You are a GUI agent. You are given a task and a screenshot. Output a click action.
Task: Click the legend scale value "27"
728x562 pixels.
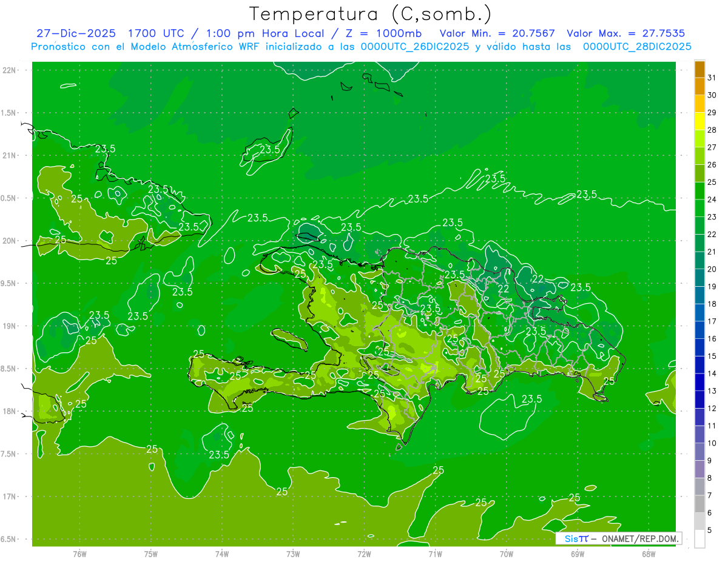(712, 147)
